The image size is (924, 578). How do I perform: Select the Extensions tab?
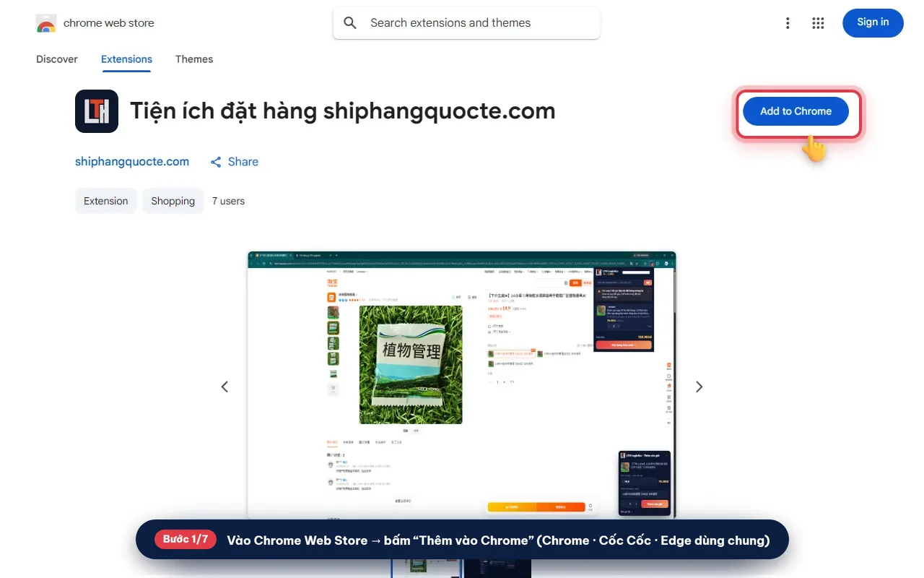pos(126,59)
